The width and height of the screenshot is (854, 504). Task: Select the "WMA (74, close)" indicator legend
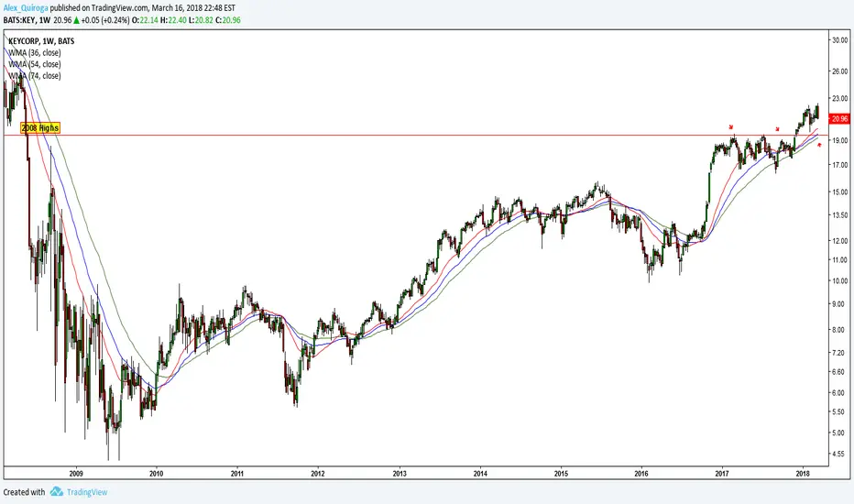click(34, 76)
